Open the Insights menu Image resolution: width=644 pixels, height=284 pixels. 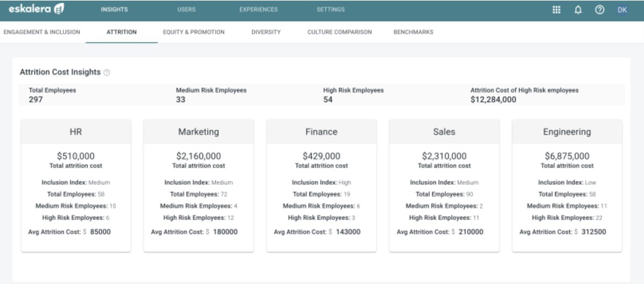pos(114,10)
